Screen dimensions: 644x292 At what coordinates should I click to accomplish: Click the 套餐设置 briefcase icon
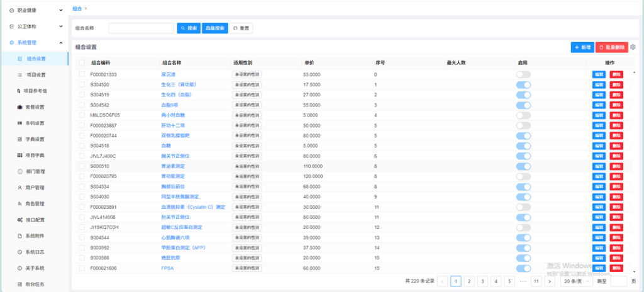tap(19, 107)
